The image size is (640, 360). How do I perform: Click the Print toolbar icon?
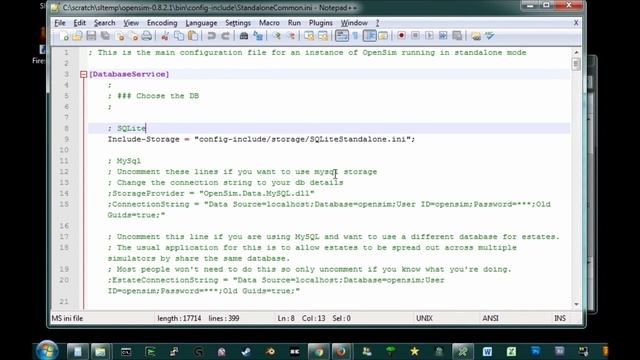pos(147,36)
